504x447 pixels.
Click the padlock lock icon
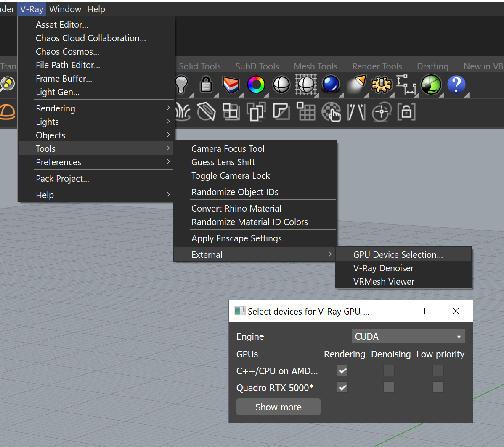click(x=206, y=85)
